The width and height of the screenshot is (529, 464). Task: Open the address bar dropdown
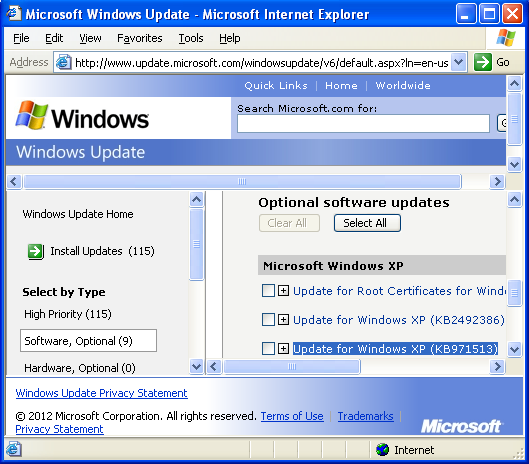click(458, 62)
